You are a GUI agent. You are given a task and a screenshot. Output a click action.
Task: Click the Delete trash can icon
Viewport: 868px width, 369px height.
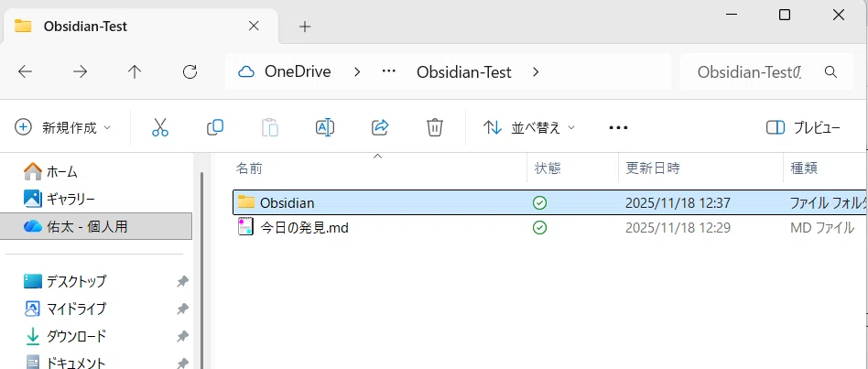(435, 128)
